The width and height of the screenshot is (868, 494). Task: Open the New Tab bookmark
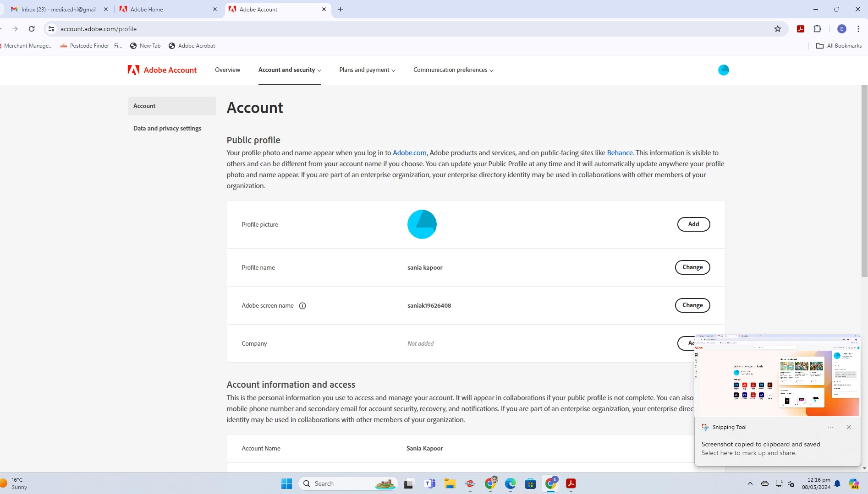coord(145,46)
